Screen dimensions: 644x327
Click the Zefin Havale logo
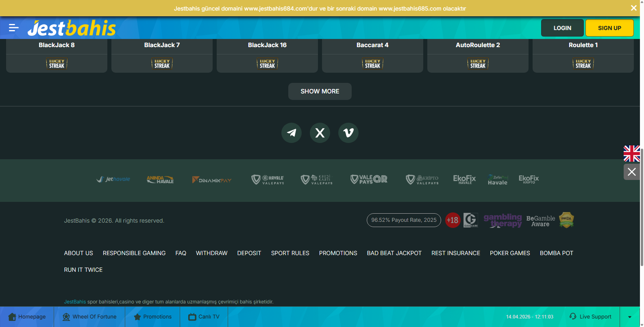498,180
